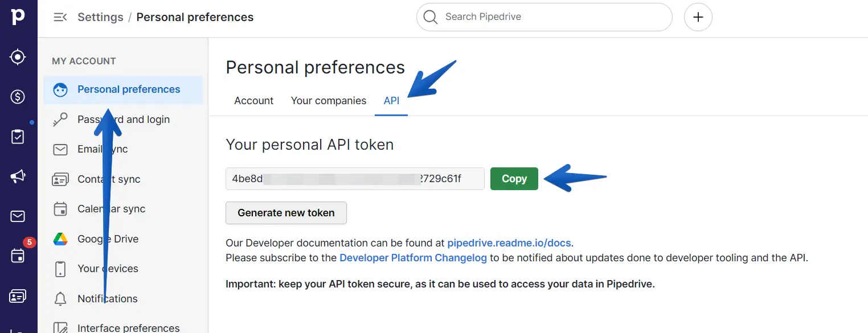Open Leads target icon in sidebar

pos(18,57)
